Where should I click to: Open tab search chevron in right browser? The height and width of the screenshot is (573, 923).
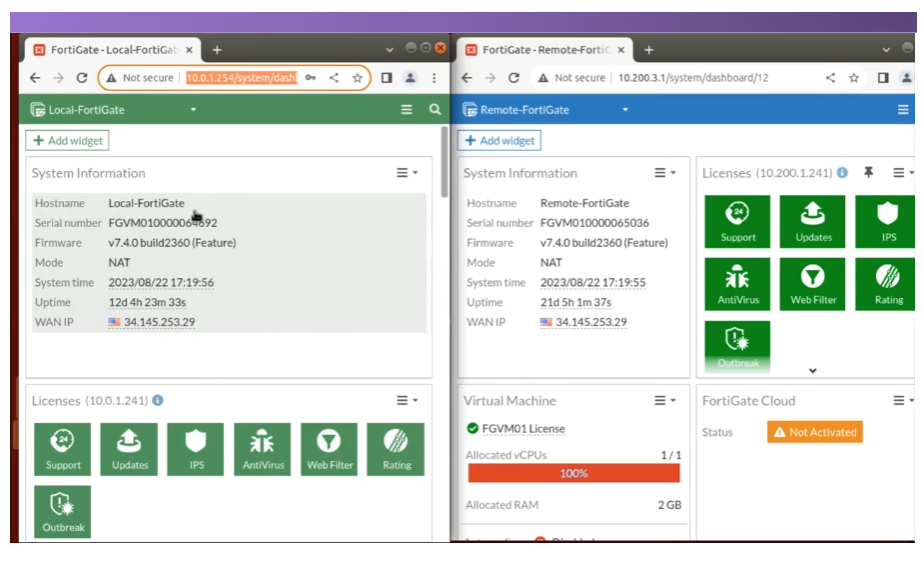[x=886, y=50]
